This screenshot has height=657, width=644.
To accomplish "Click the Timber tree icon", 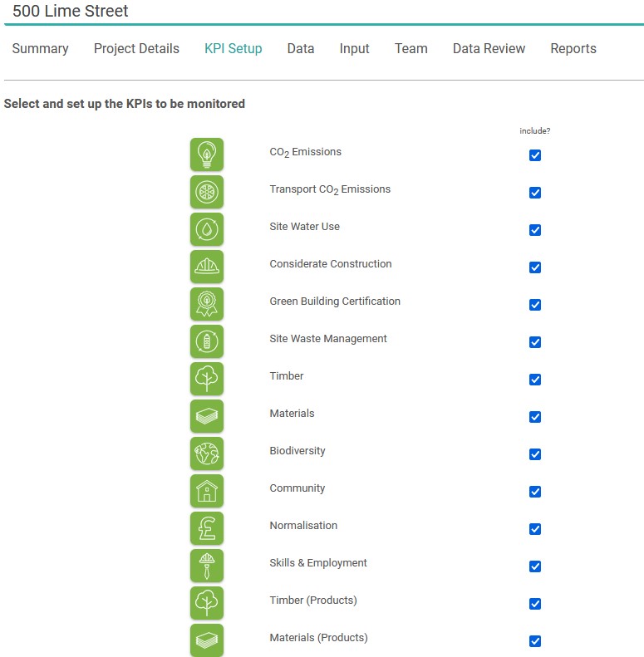I will pyautogui.click(x=207, y=379).
